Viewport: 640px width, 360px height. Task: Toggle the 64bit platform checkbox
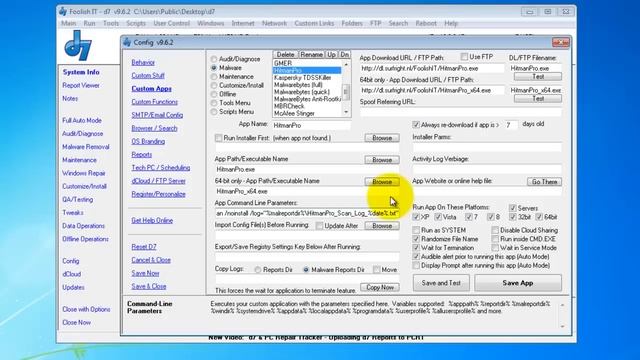click(x=539, y=217)
